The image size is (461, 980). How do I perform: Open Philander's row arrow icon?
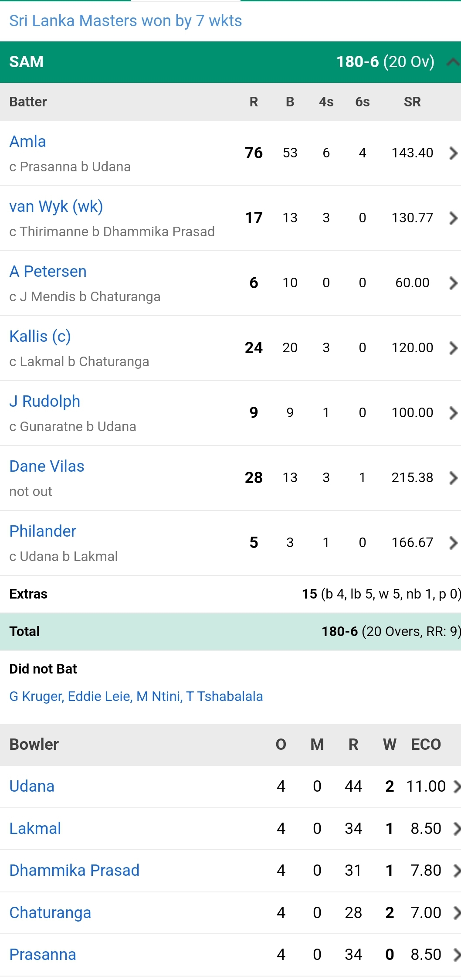tap(453, 543)
